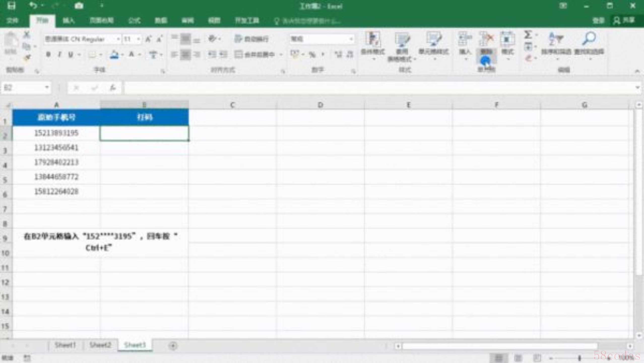This screenshot has width=644, height=363.
Task: Click the Merge and Center button
Action: (254, 54)
